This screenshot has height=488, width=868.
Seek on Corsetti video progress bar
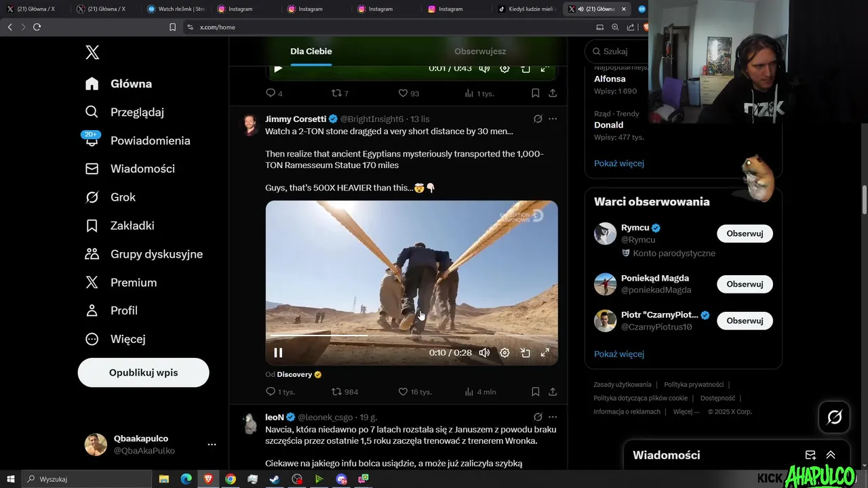tap(412, 335)
